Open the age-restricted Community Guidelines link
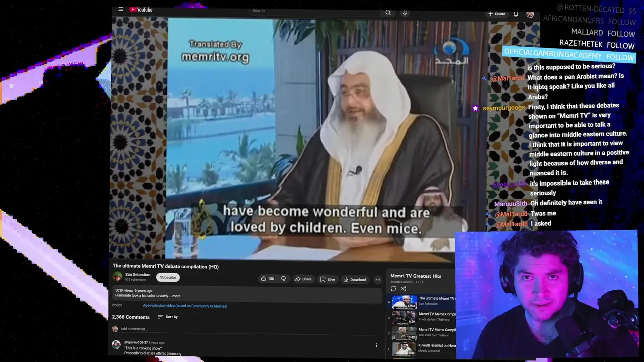The width and height of the screenshot is (644, 362). (185, 306)
